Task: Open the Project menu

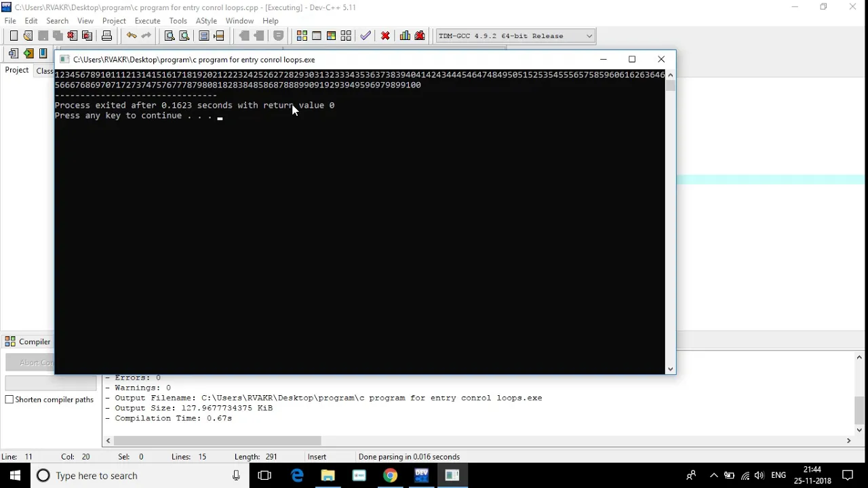Action: click(x=114, y=21)
